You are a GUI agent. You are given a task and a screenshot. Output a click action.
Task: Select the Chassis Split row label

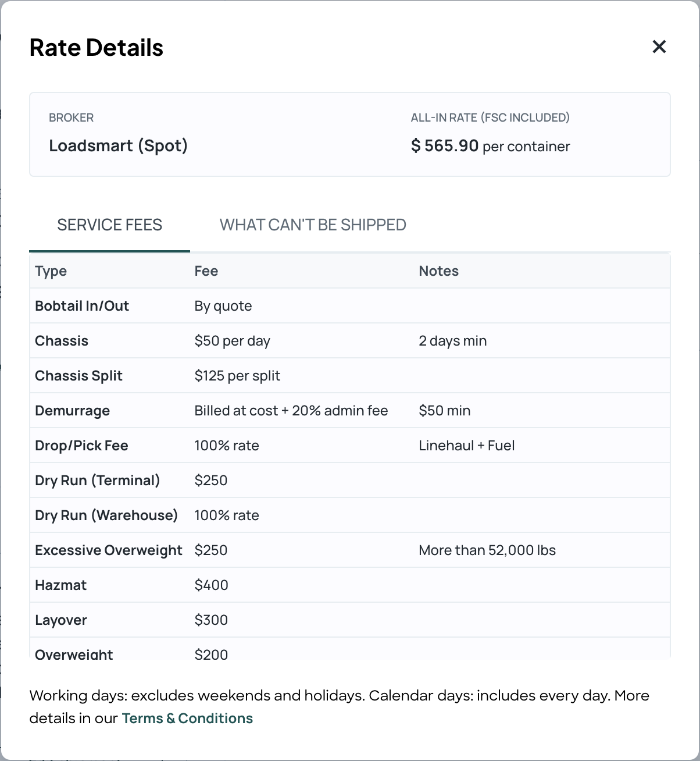coord(78,376)
